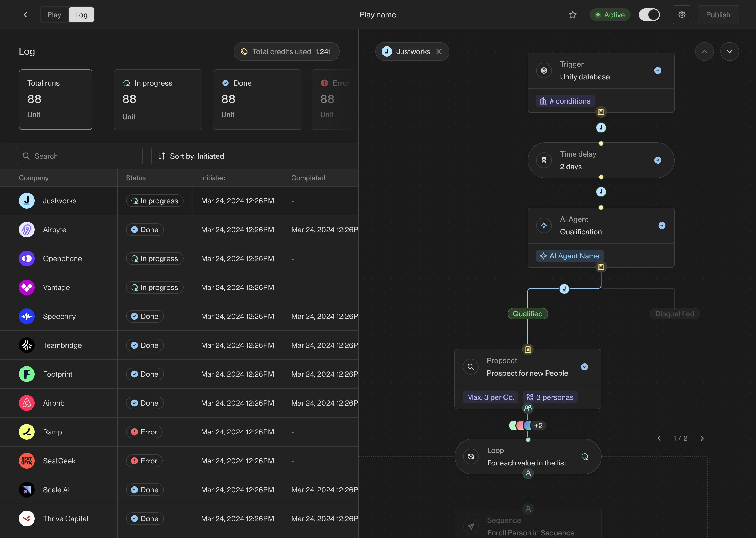Click the Trigger target icon
The width and height of the screenshot is (756, 538).
pos(544,71)
